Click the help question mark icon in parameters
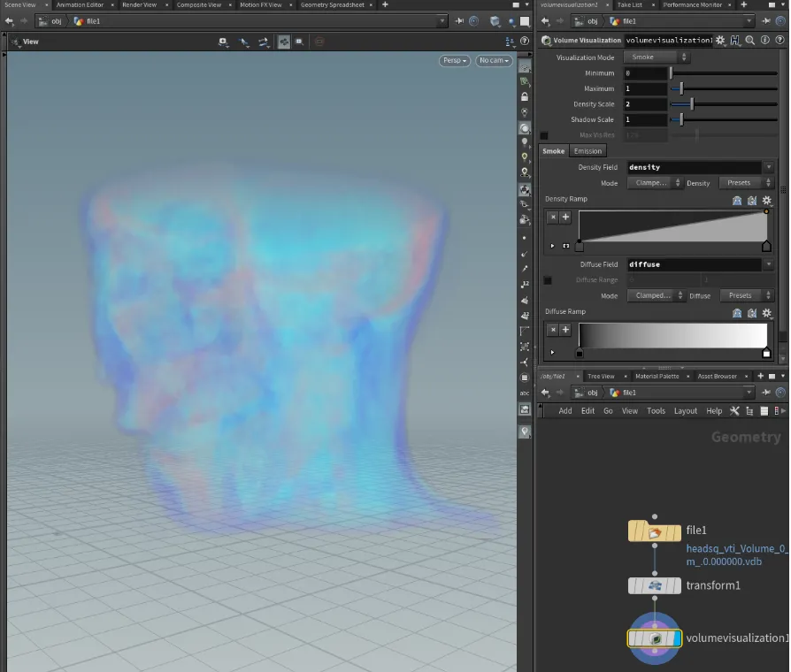791x672 pixels. coord(779,41)
